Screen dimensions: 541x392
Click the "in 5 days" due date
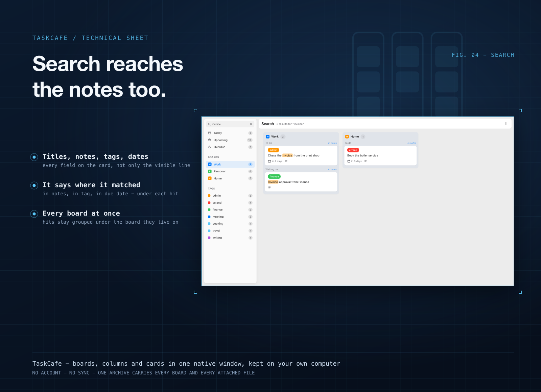tap(356, 161)
